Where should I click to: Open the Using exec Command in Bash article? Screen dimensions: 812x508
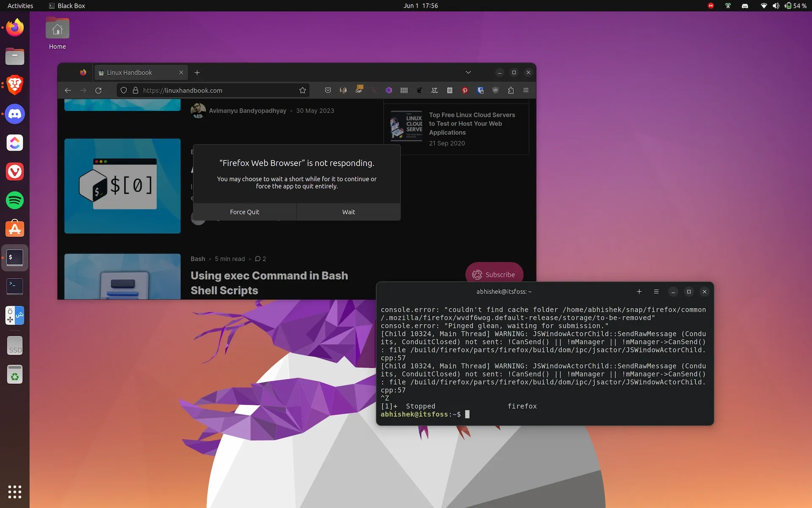pyautogui.click(x=269, y=283)
